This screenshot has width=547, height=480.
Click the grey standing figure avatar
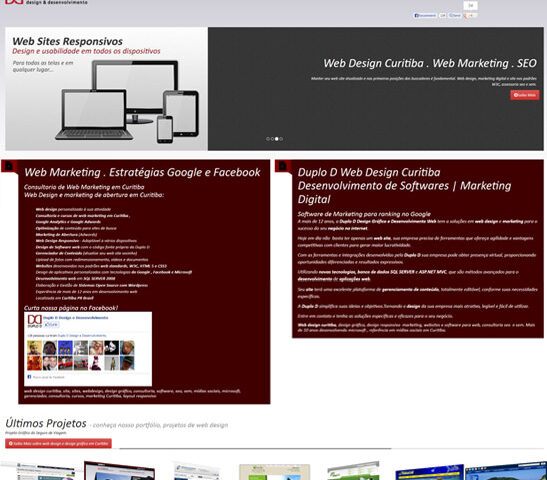click(x=112, y=363)
